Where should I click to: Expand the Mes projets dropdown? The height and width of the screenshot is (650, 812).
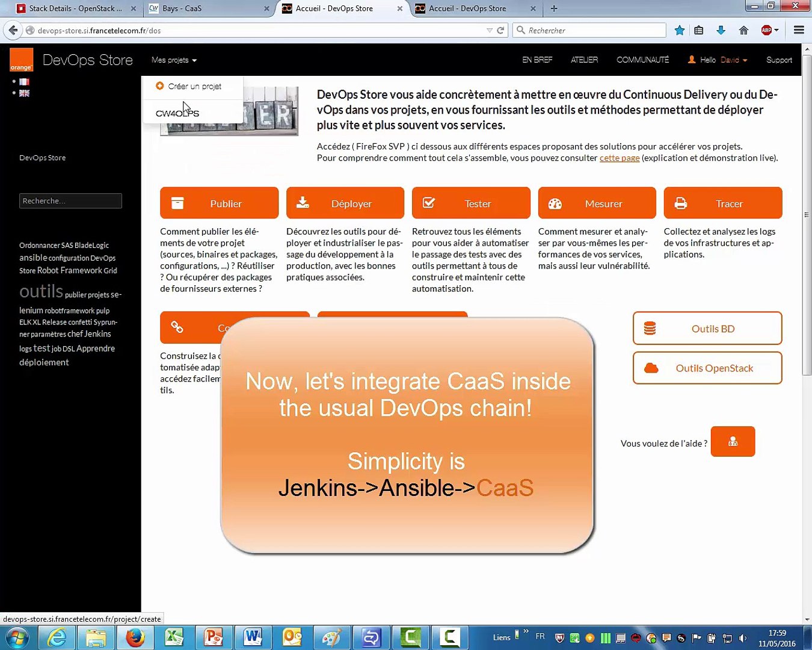click(x=174, y=60)
